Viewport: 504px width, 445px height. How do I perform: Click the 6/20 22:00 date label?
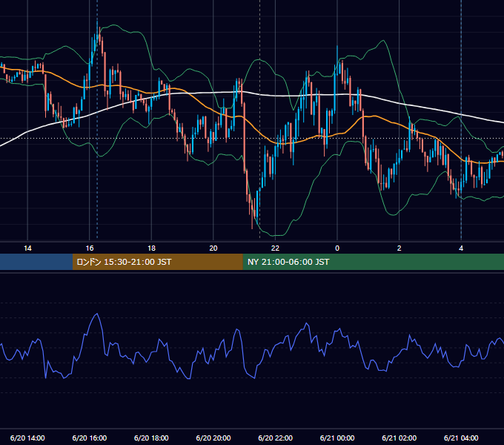tap(276, 438)
